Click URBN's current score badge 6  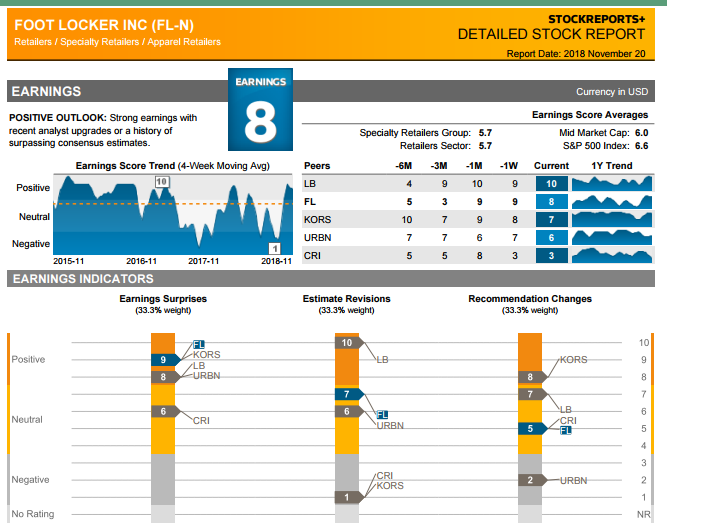552,237
